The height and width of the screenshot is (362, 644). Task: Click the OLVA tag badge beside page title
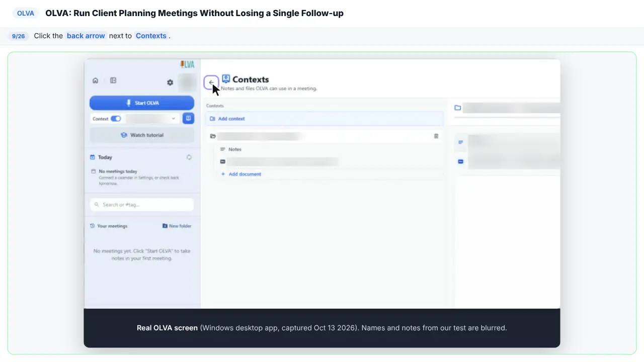point(26,14)
